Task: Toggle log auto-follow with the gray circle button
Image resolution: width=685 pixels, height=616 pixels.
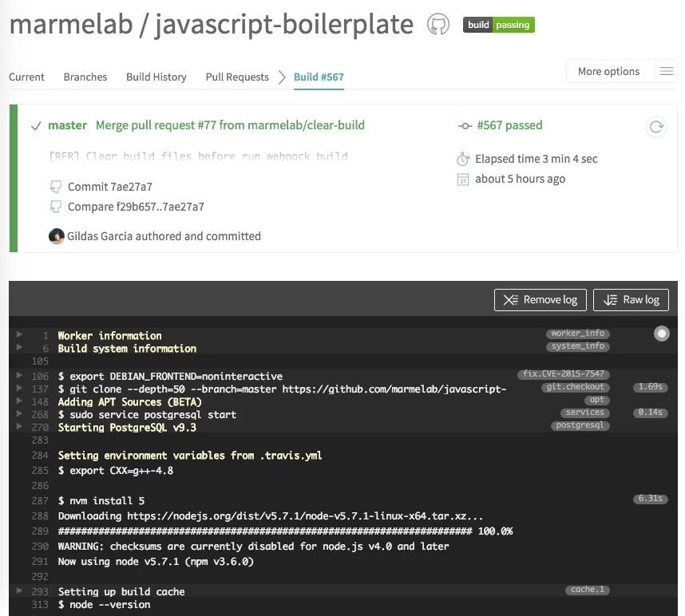Action: (661, 334)
